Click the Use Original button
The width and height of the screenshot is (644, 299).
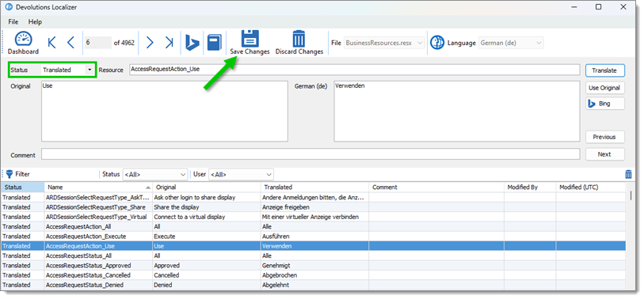604,88
